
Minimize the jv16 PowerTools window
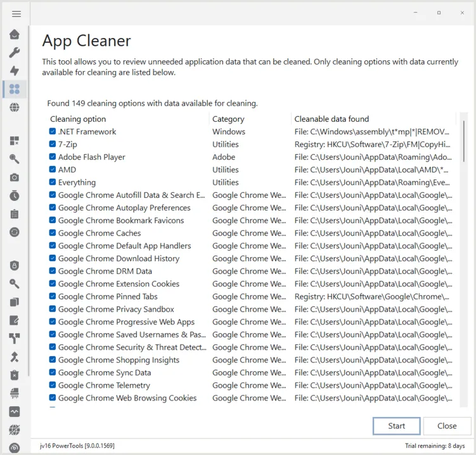[x=416, y=13]
